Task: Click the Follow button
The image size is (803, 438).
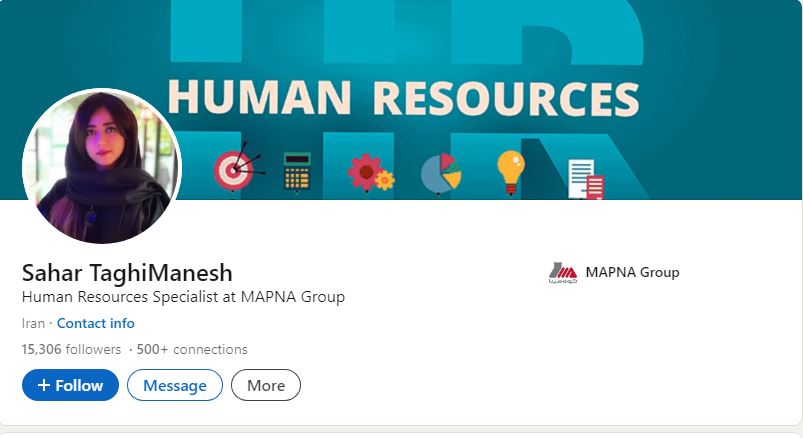Action: (x=70, y=385)
